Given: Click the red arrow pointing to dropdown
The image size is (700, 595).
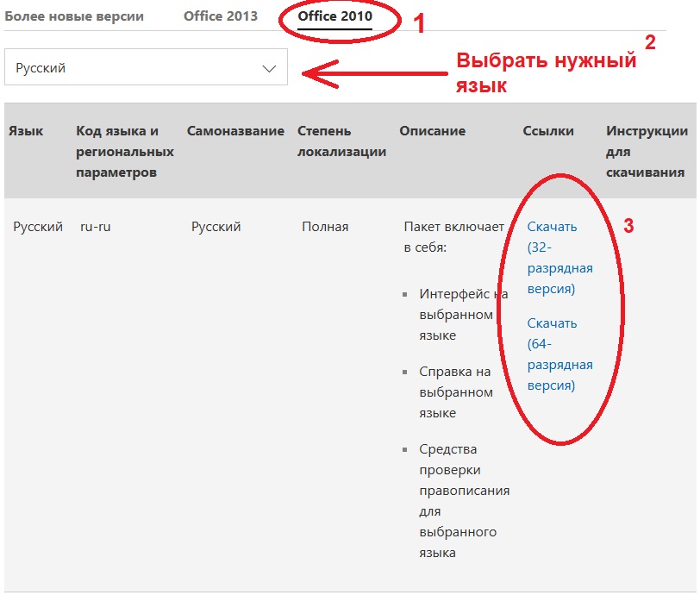Looking at the screenshot, I should pyautogui.click(x=369, y=72).
